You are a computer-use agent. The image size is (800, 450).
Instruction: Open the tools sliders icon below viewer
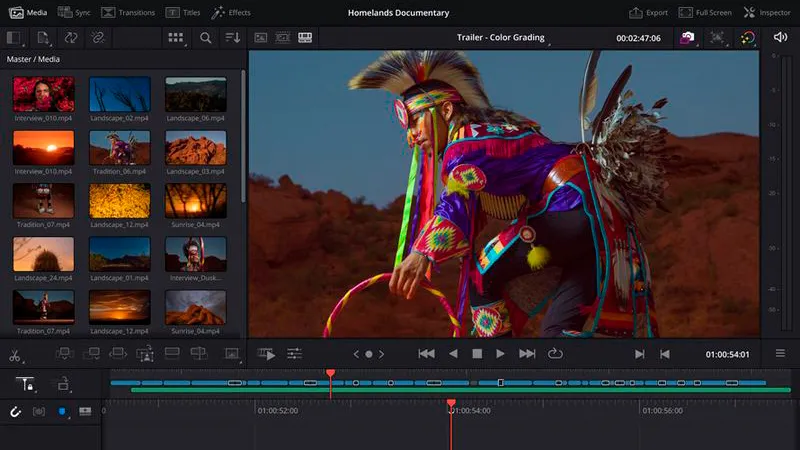click(294, 354)
